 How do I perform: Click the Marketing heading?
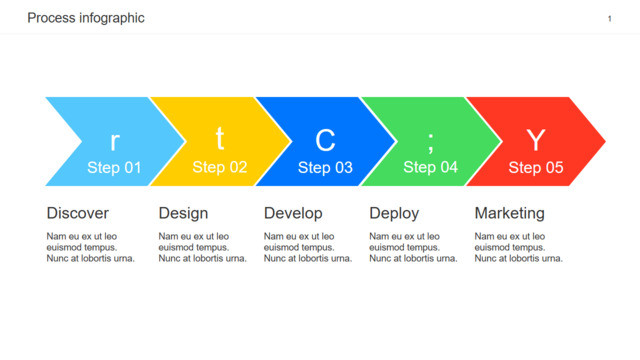click(509, 213)
